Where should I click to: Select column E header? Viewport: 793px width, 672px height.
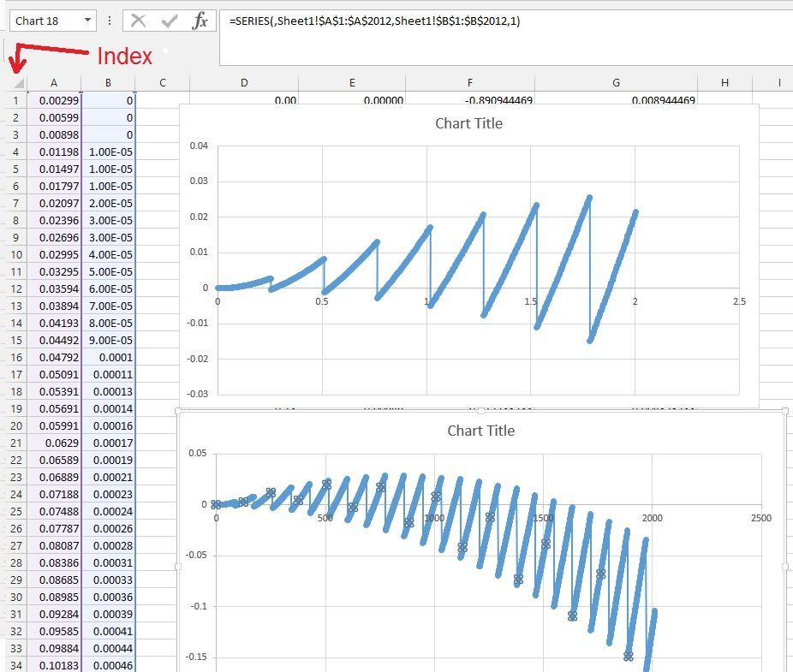tap(352, 83)
